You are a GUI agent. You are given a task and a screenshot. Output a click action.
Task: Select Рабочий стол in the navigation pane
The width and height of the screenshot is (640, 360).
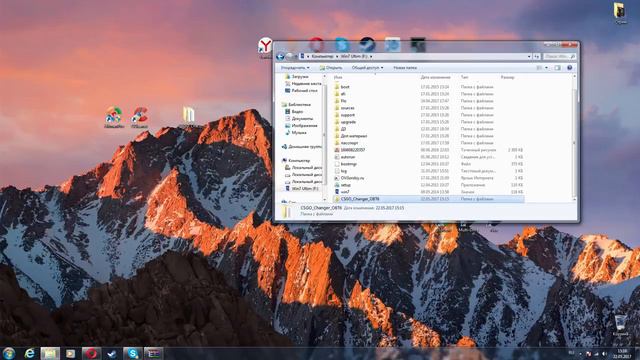pos(301,91)
